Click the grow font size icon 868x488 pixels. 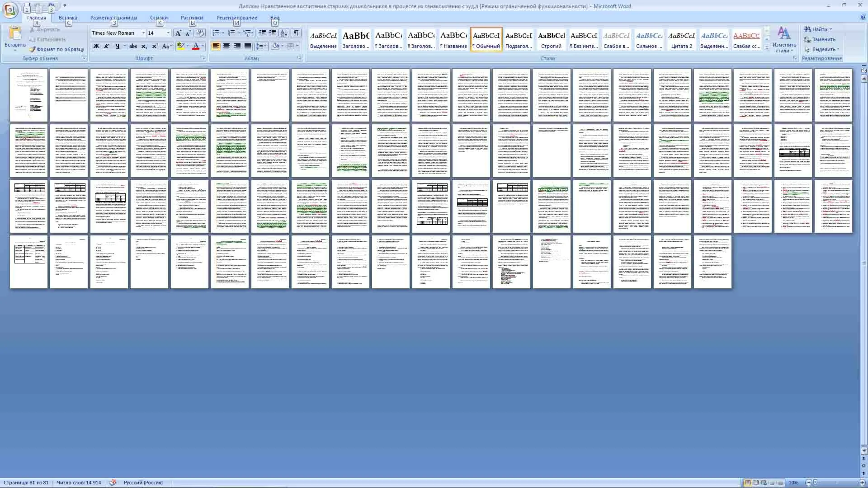click(178, 33)
